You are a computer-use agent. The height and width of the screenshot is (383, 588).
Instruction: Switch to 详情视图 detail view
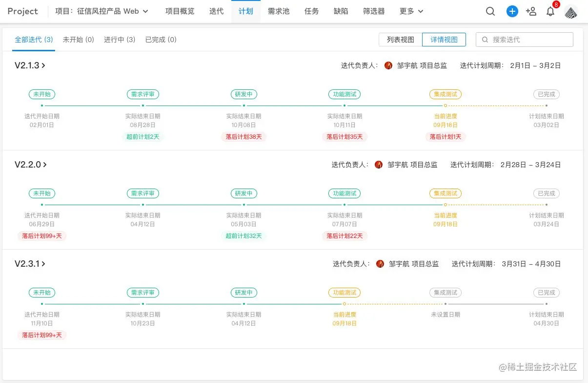444,40
